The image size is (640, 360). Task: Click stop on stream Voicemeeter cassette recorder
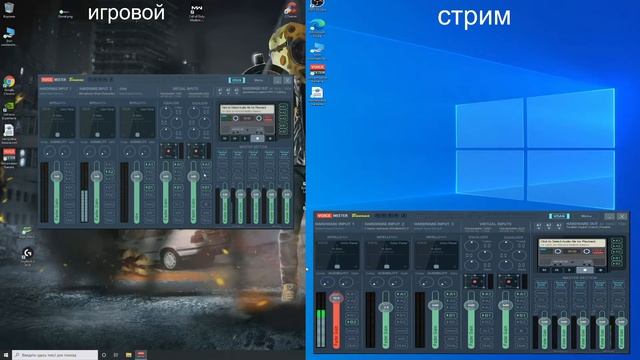point(584,270)
